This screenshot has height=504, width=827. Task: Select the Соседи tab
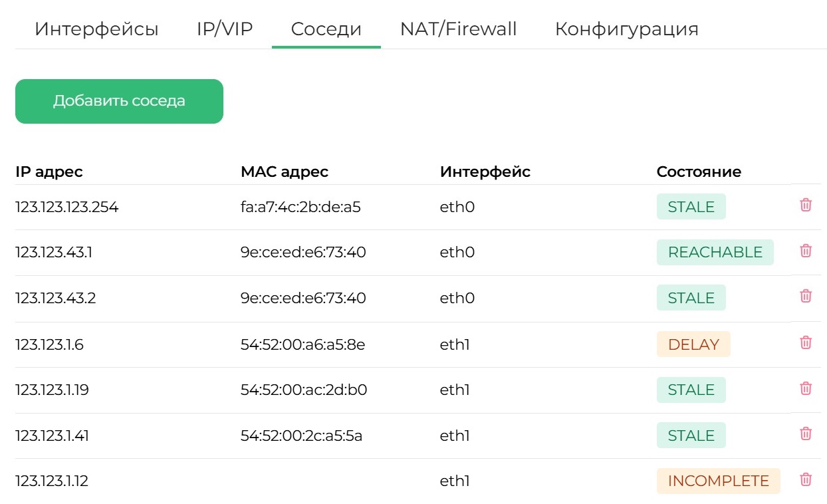coord(326,29)
